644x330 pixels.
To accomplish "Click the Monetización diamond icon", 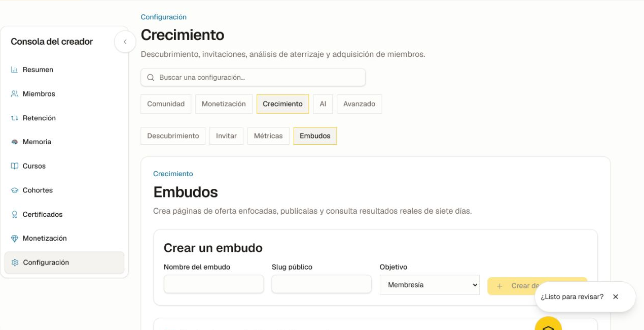I will [15, 239].
